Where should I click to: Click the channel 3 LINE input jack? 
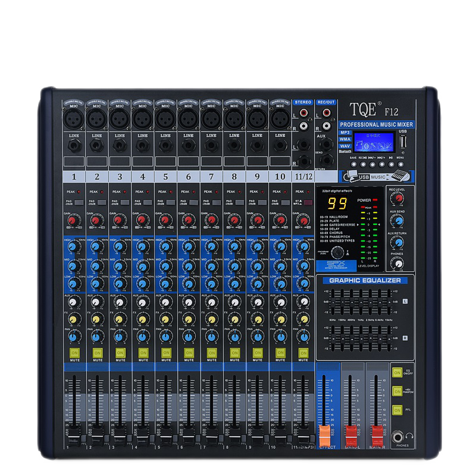(120, 146)
